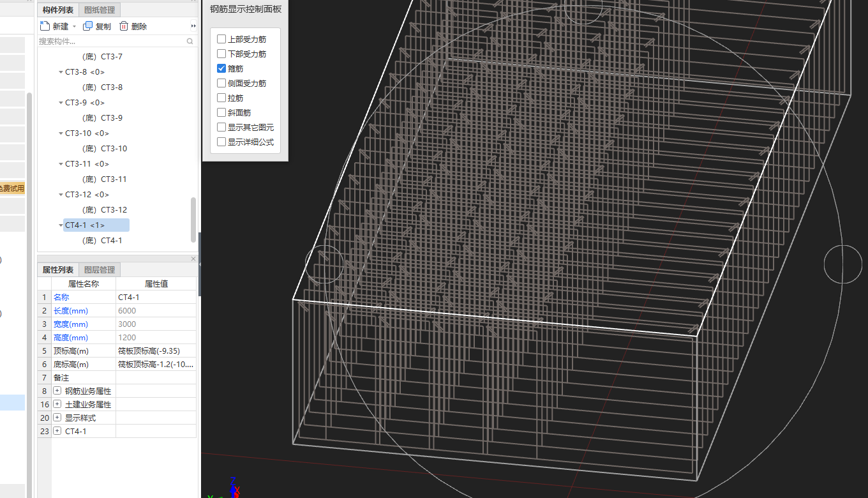The height and width of the screenshot is (498, 868).
Task: Enable the 侧面受力筋 checkbox
Action: [x=221, y=84]
